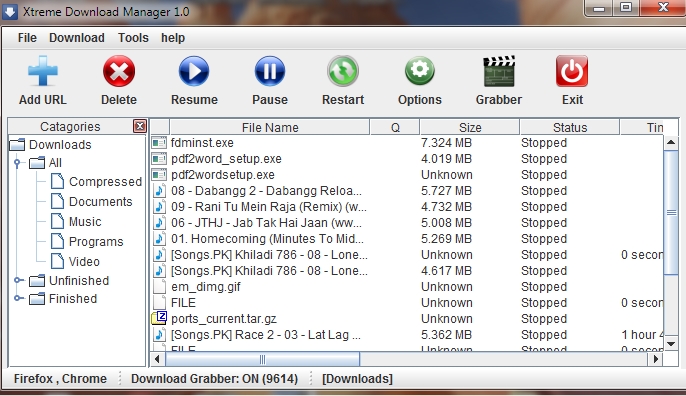Select Music category

pos(85,222)
